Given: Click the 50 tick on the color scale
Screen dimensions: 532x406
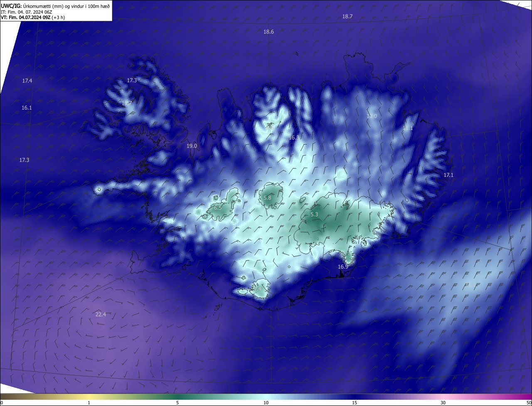Looking at the screenshot, I should [x=529, y=403].
